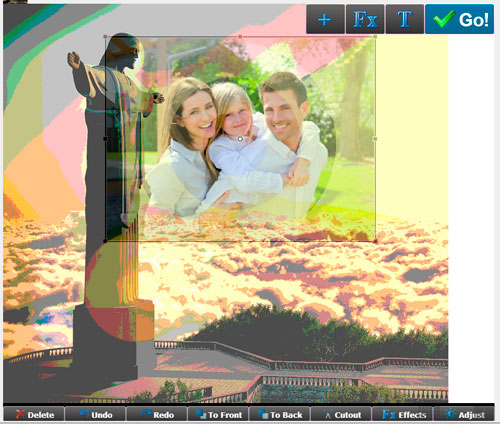Image resolution: width=500 pixels, height=424 pixels.
Task: Add text with the T button
Action: point(404,19)
